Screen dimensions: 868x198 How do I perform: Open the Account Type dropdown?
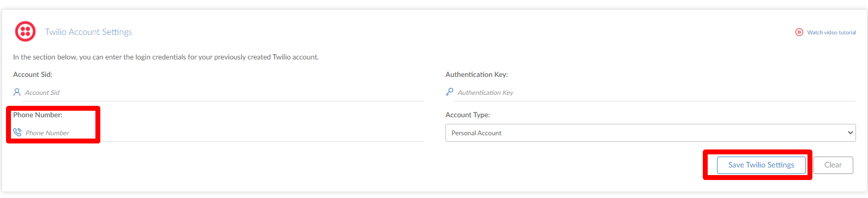pyautogui.click(x=650, y=133)
